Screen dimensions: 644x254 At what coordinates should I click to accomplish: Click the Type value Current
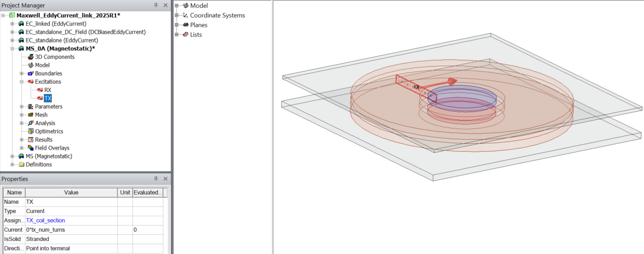[x=71, y=211]
